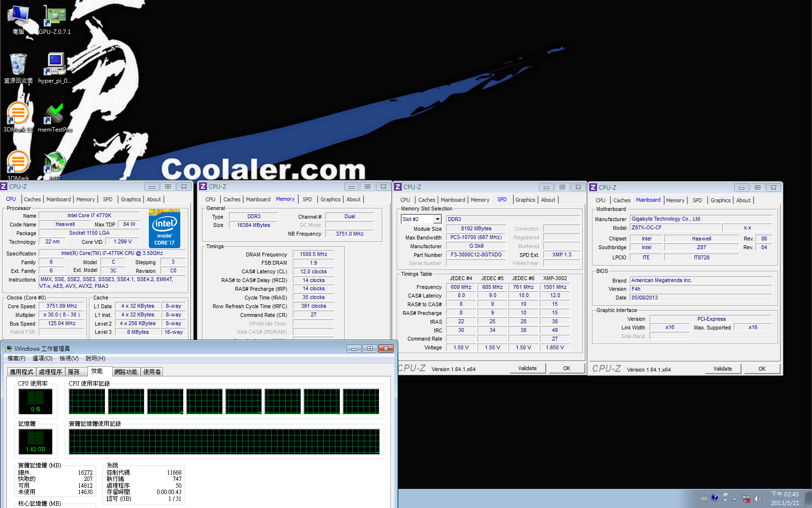Image resolution: width=812 pixels, height=508 pixels.
Task: Click the BIOS date 05/08/2013
Action: (x=701, y=298)
